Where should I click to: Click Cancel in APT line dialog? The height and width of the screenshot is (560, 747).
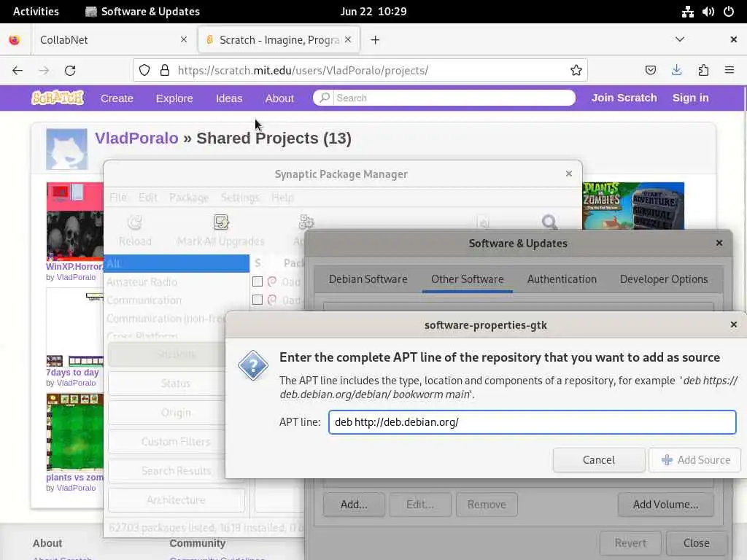(599, 460)
